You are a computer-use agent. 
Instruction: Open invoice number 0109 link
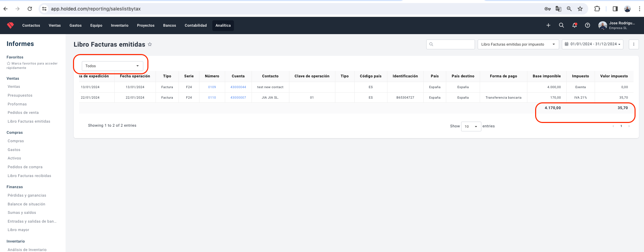pyautogui.click(x=212, y=87)
